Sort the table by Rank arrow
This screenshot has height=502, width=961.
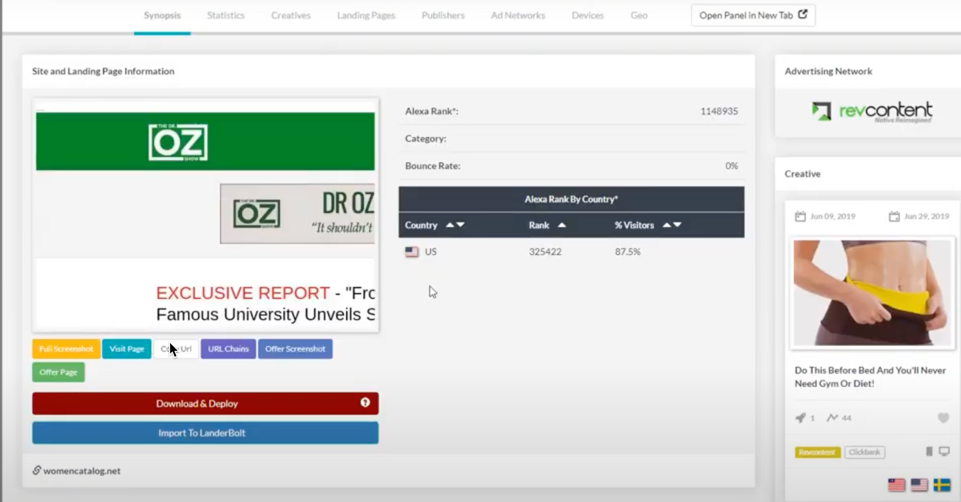click(x=562, y=225)
